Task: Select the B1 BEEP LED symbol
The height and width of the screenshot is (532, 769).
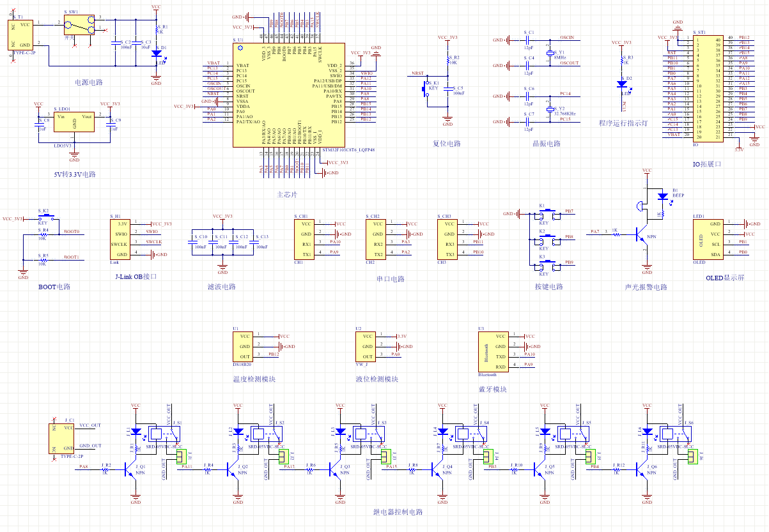Action: pyautogui.click(x=663, y=196)
